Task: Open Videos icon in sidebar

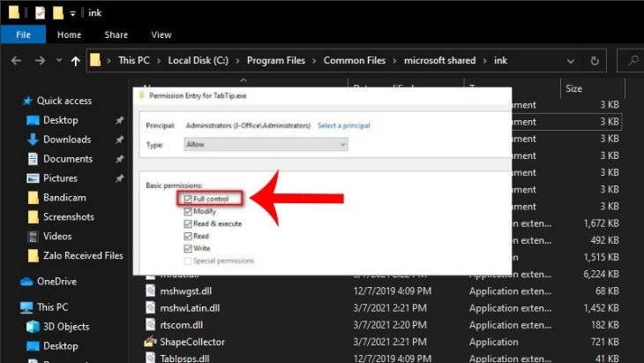Action: click(x=33, y=236)
